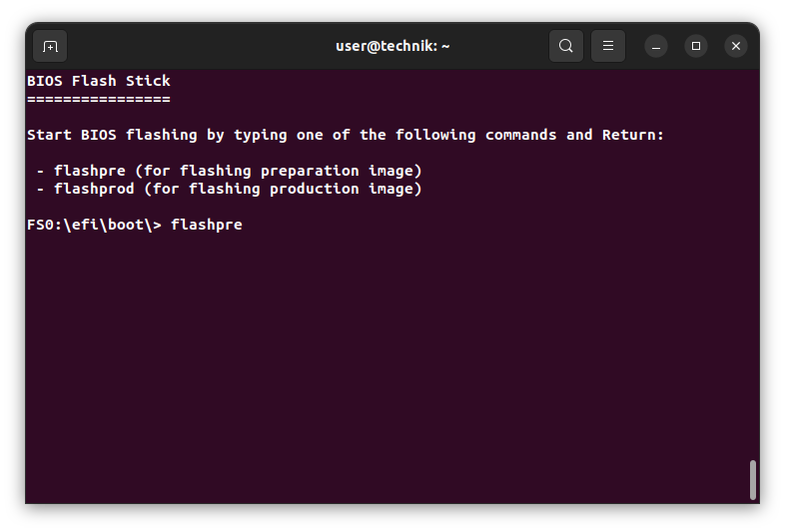Click the terminal scrollbar thumb

coord(752,479)
